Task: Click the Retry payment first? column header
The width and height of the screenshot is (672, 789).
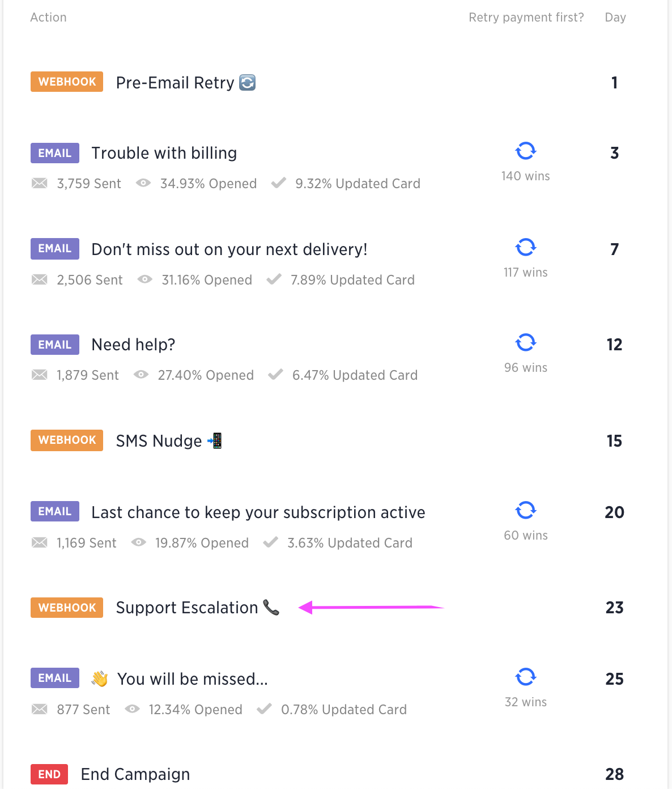Action: click(x=526, y=18)
